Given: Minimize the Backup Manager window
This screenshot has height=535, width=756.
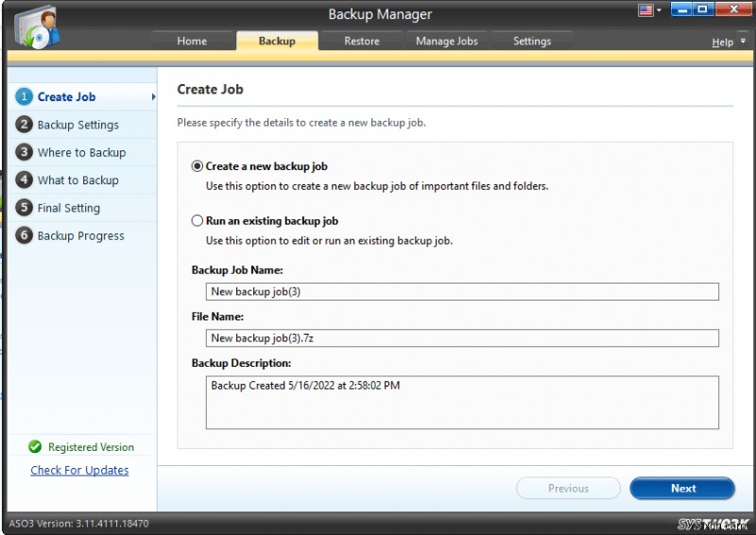Looking at the screenshot, I should point(681,9).
